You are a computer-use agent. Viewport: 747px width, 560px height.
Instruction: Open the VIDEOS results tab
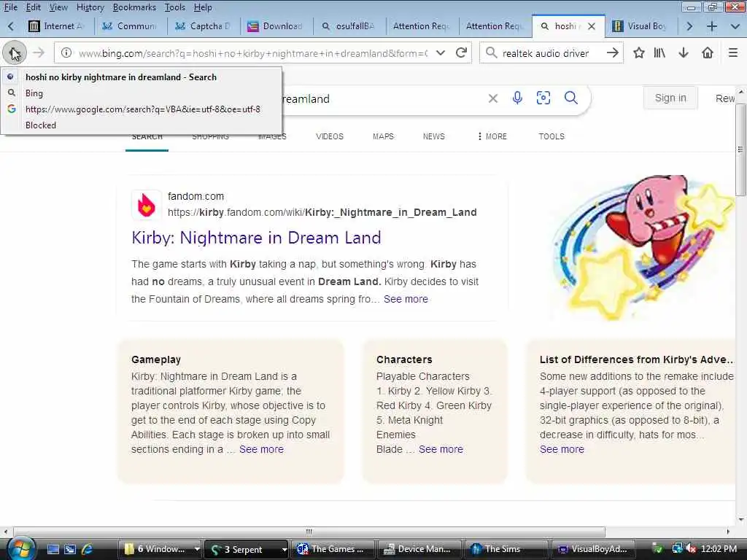coord(330,136)
